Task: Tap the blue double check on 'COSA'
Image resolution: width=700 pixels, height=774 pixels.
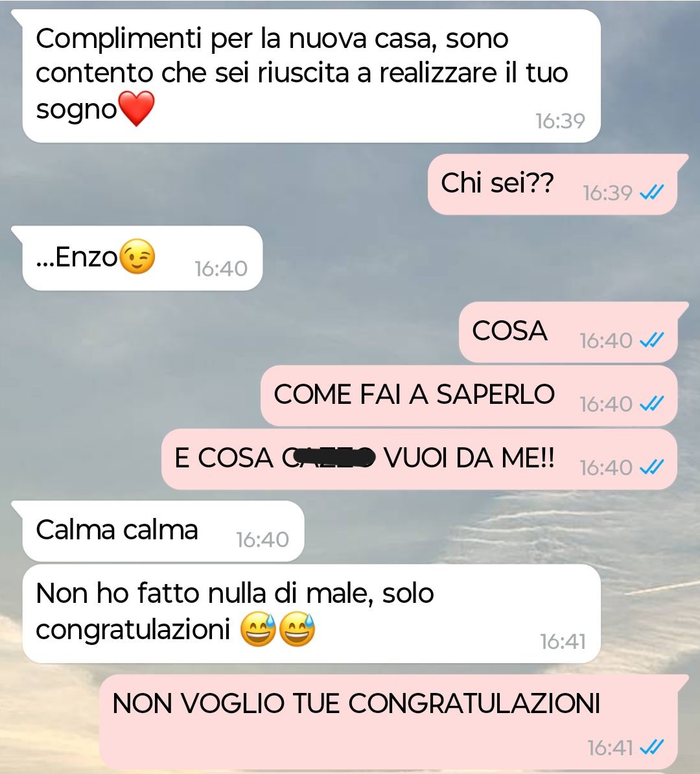Action: pyautogui.click(x=651, y=340)
